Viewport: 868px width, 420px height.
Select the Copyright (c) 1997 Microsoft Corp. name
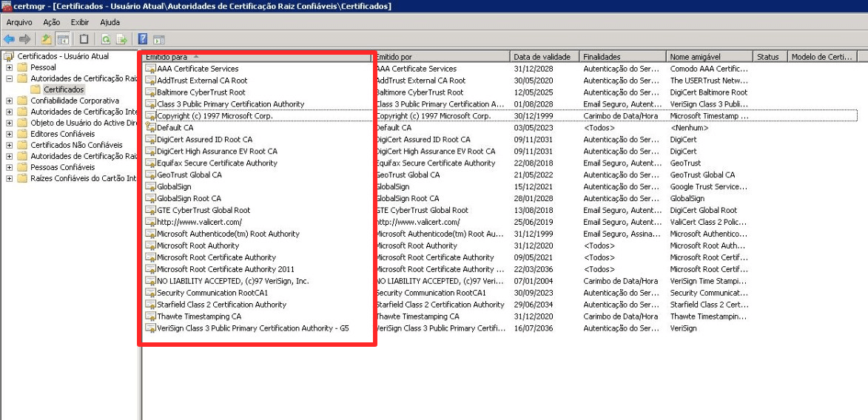215,116
